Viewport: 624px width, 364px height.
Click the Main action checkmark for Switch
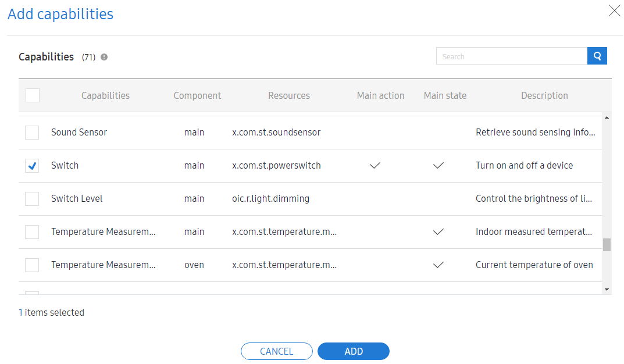pos(375,166)
